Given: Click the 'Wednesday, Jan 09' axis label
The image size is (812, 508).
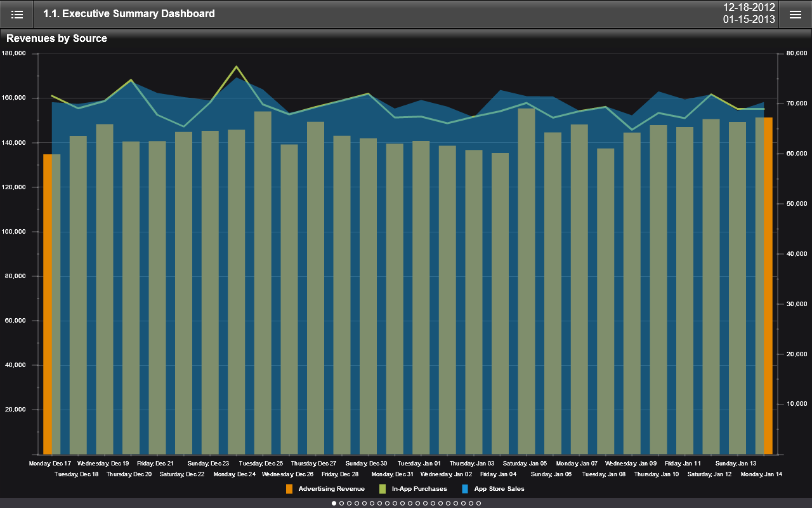Looking at the screenshot, I should click(631, 464).
